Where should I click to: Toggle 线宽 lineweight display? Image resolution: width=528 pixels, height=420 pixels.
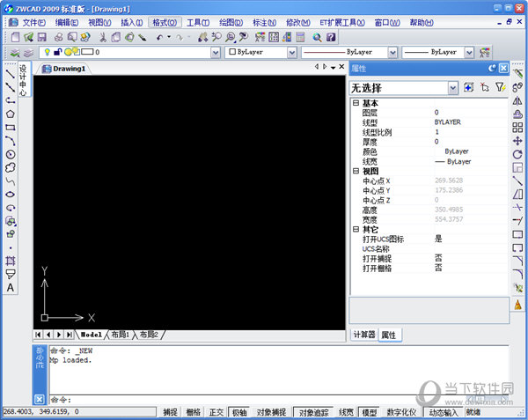point(346,412)
